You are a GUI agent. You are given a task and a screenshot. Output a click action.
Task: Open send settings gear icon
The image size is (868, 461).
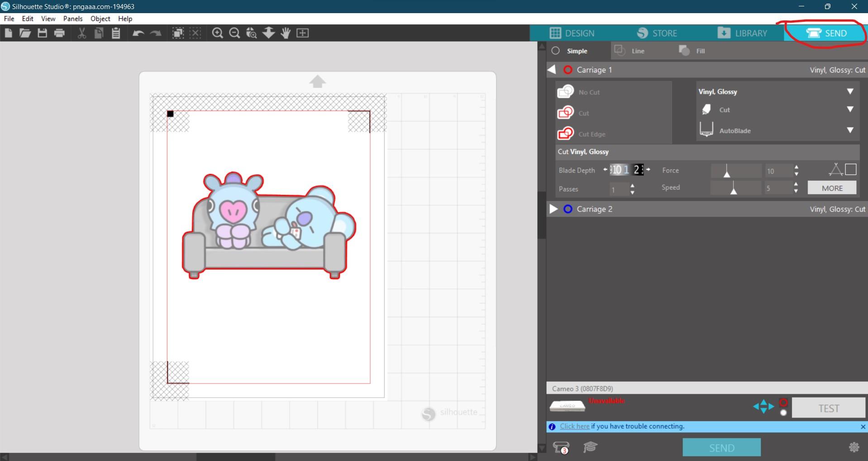854,447
